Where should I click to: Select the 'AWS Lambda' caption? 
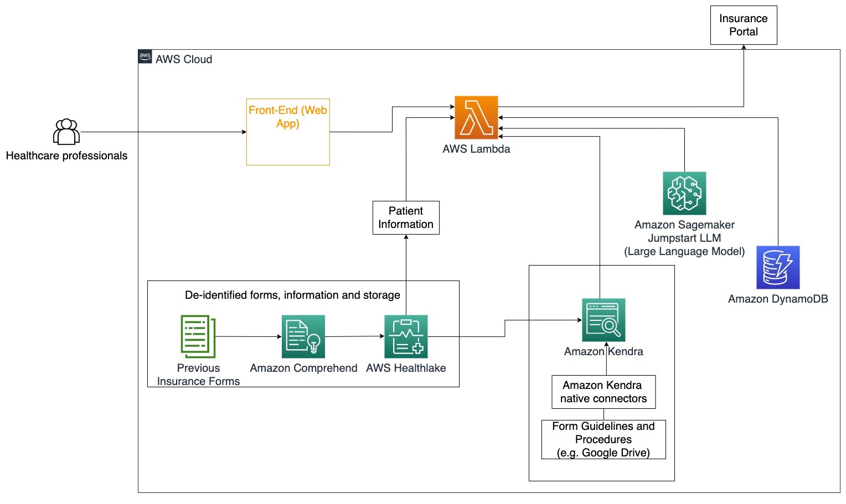tap(476, 149)
